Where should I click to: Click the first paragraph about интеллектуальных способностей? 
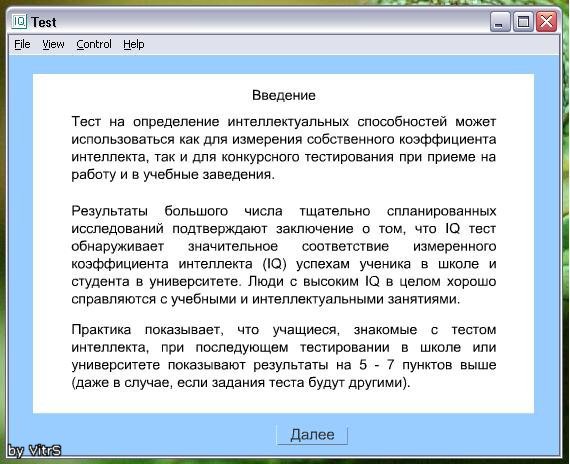(284, 148)
